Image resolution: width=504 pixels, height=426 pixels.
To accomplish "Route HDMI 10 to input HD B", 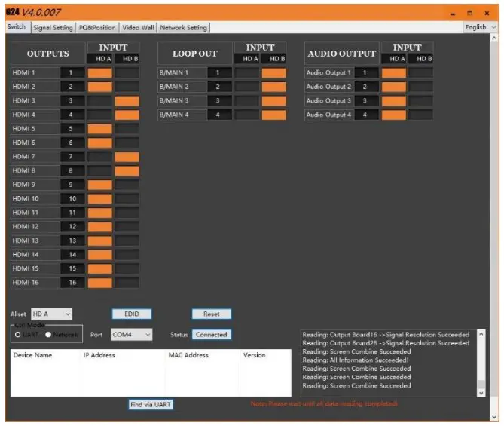I will (127, 198).
